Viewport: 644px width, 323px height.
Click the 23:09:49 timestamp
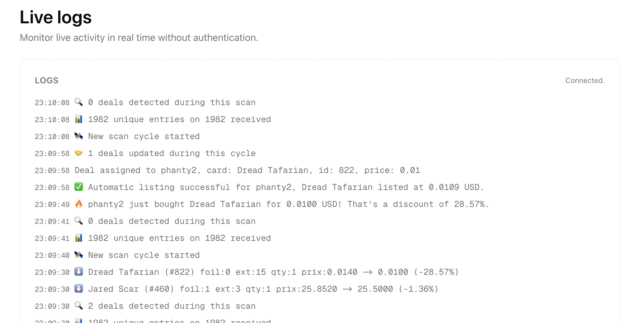point(52,205)
